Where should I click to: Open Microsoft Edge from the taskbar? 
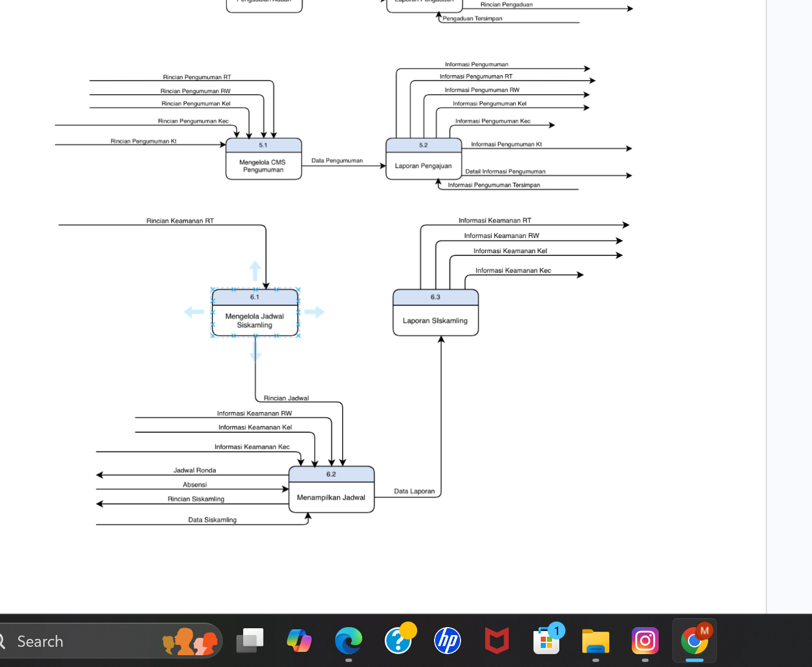click(348, 641)
